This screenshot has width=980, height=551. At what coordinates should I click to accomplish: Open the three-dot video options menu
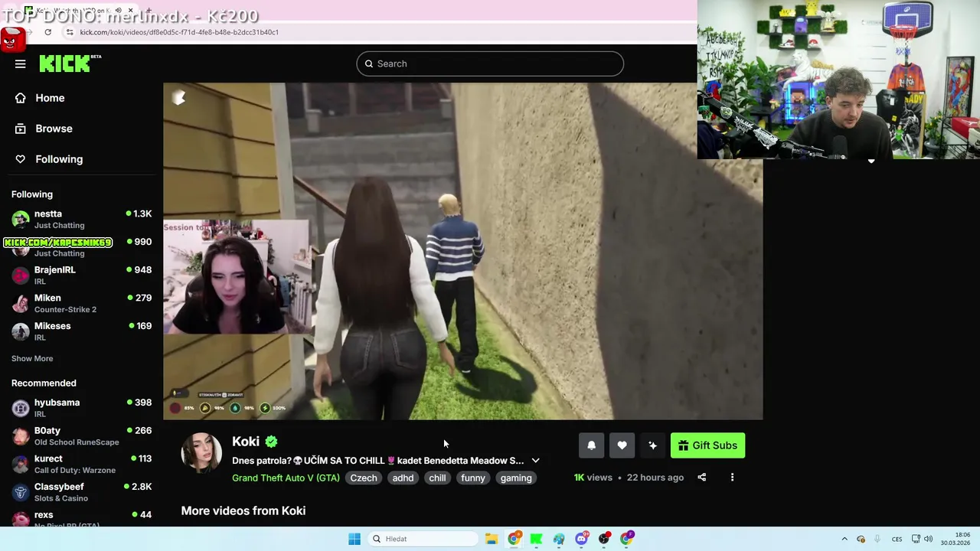pyautogui.click(x=732, y=478)
